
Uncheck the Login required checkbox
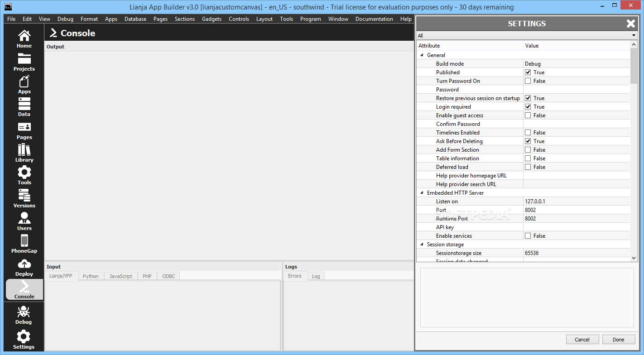coord(528,106)
